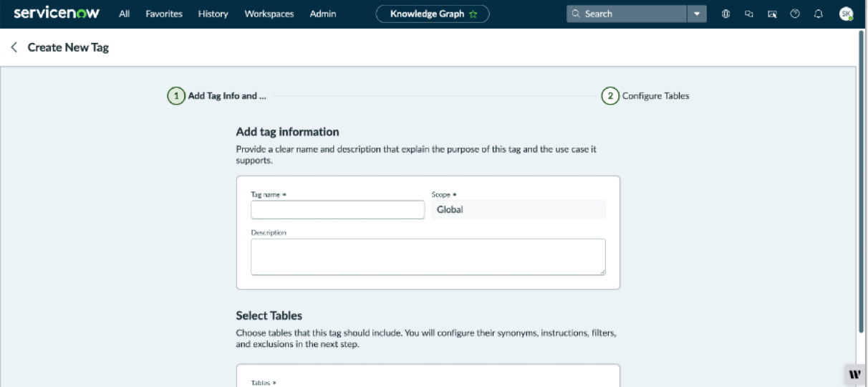The height and width of the screenshot is (387, 868).
Task: Click the screen picker icon in header
Action: 772,14
